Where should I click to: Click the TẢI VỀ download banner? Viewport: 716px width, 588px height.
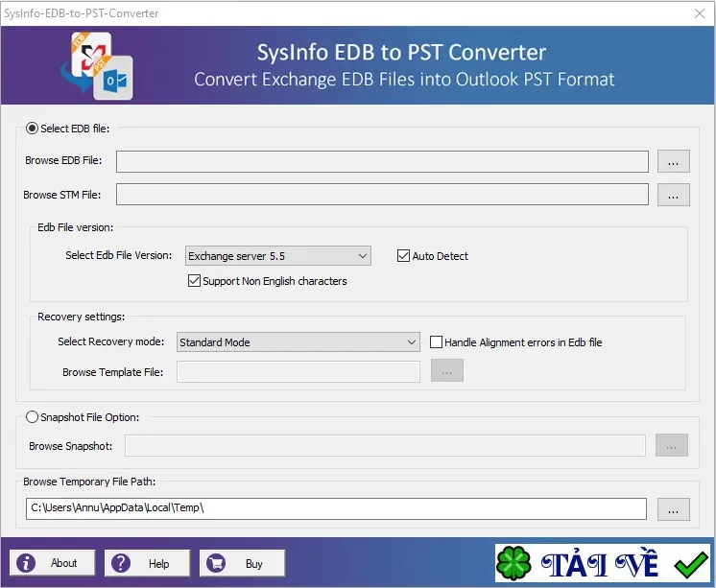[603, 563]
